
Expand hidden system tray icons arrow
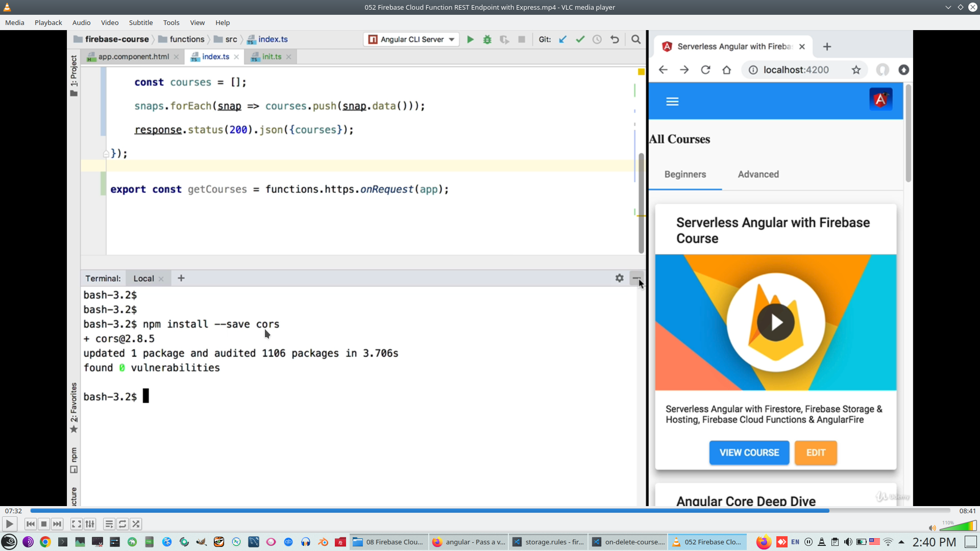point(901,542)
